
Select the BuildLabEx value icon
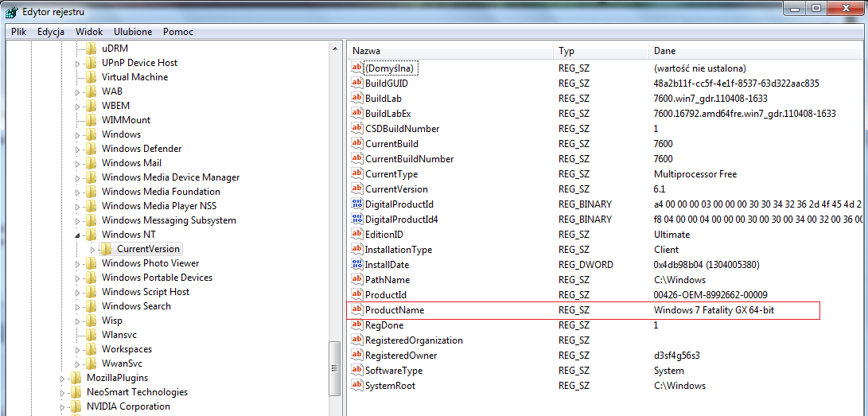357,114
